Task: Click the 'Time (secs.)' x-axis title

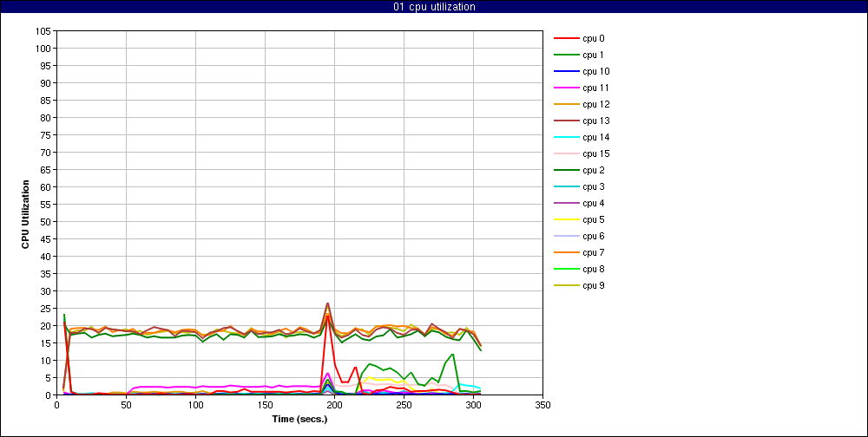Action: coord(299,419)
